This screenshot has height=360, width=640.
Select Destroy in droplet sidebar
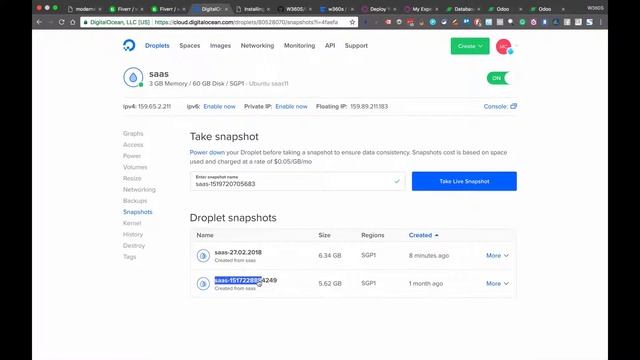pos(134,246)
